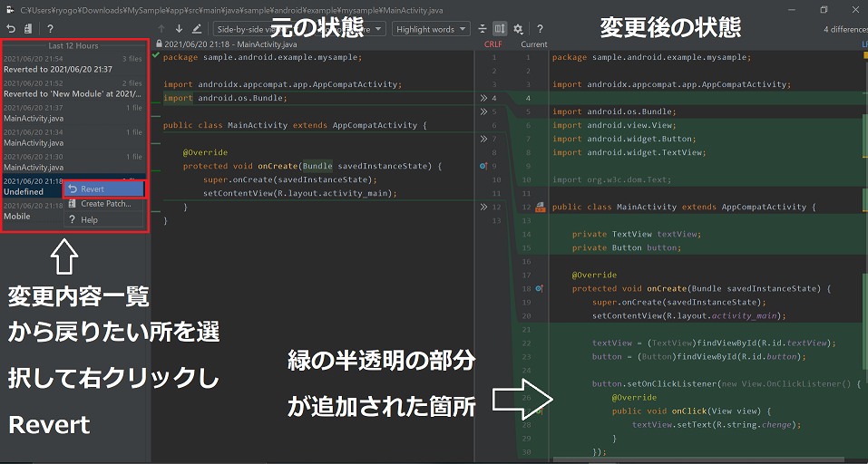Click 'setContentView' line in left pane
Image resolution: width=868 pixels, height=464 pixels.
[300, 193]
